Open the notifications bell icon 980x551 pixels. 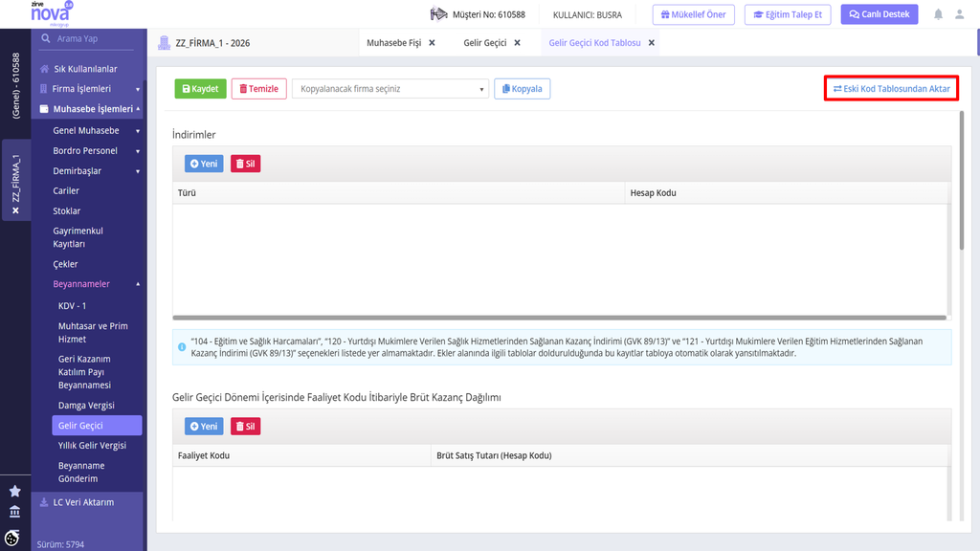tap(938, 14)
